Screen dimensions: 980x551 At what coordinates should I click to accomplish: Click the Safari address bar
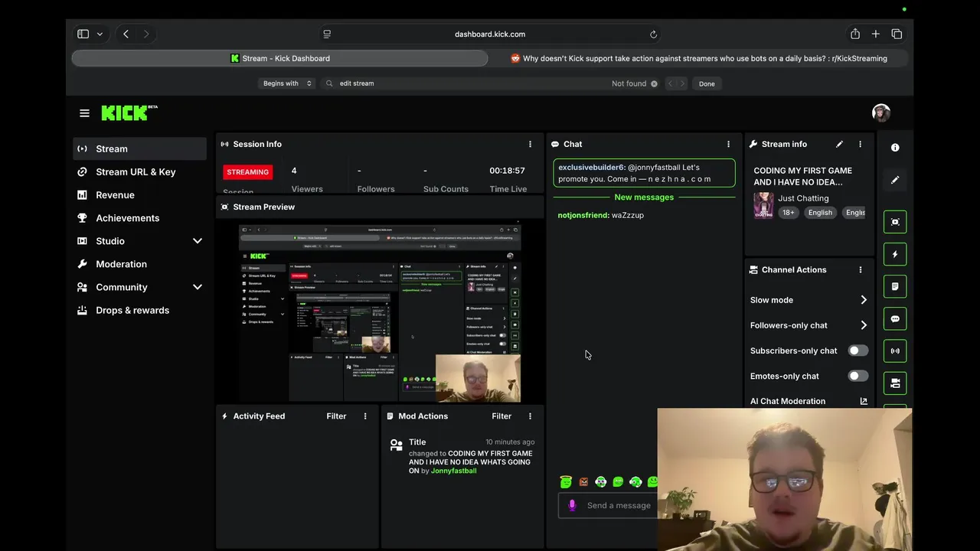[490, 34]
